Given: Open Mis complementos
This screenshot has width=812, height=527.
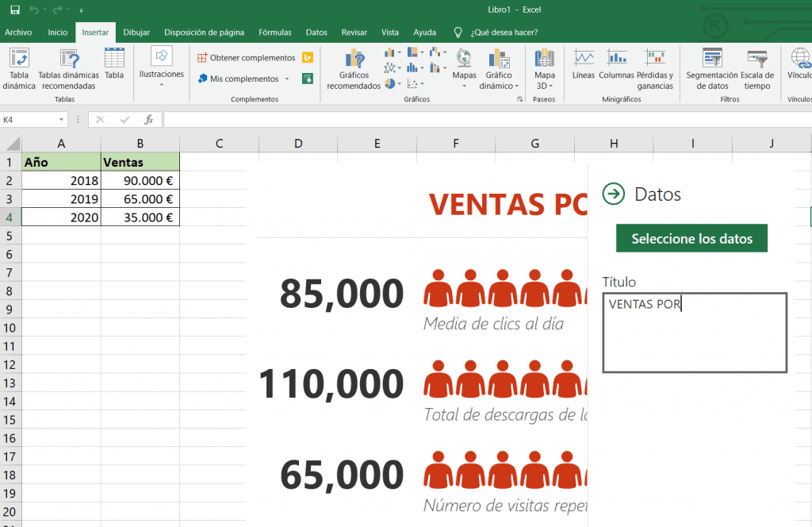Looking at the screenshot, I should click(x=239, y=79).
